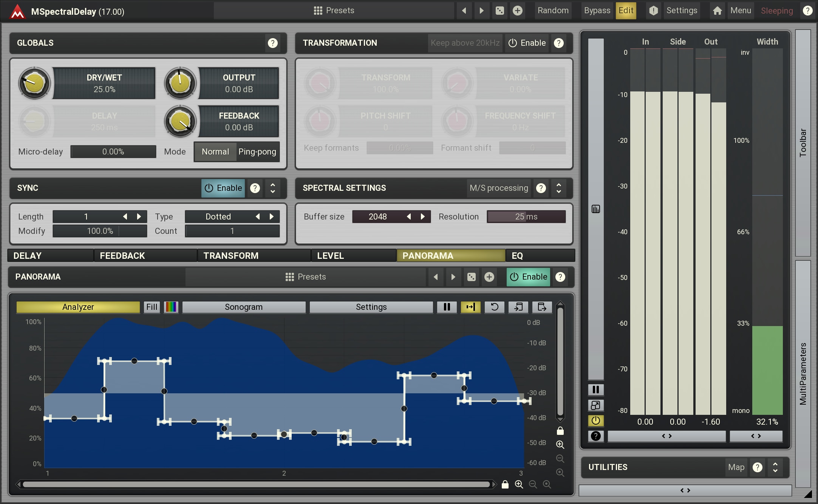Collapse the SPECTRAL SETTINGS section arrows
This screenshot has width=818, height=504.
pyautogui.click(x=559, y=188)
